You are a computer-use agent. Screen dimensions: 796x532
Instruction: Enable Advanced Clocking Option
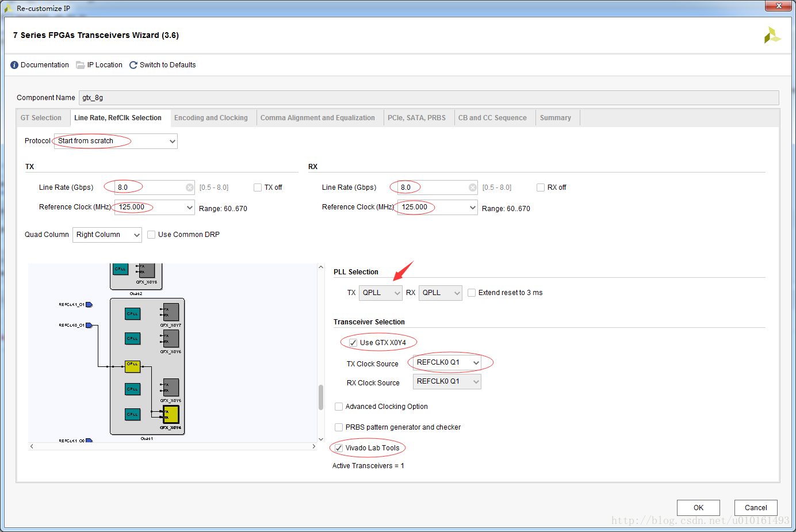[339, 407]
